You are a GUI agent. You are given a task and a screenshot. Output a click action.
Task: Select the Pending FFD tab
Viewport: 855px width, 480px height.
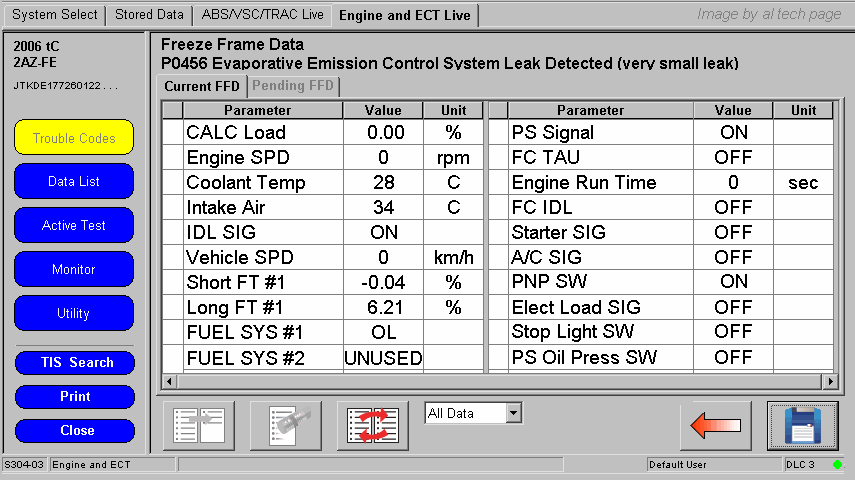(x=293, y=86)
